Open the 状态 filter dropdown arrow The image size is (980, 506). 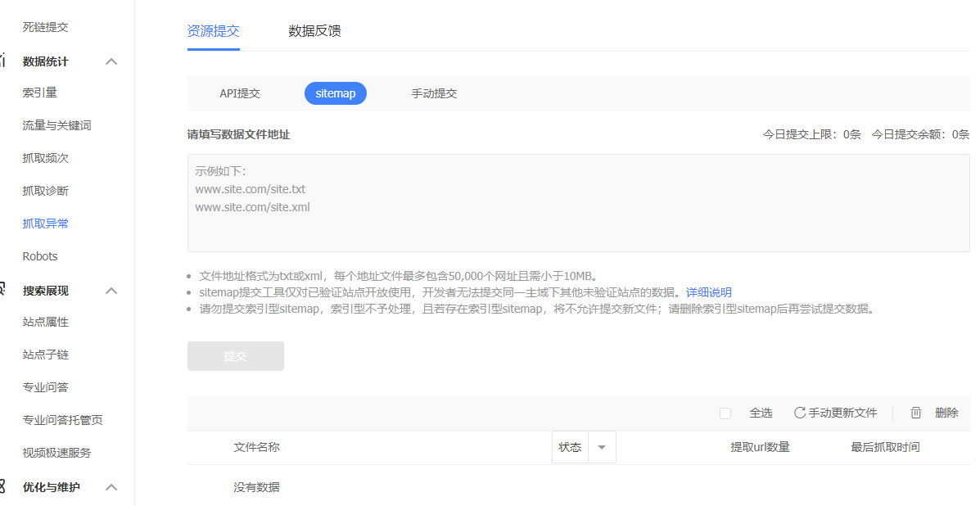click(x=602, y=447)
